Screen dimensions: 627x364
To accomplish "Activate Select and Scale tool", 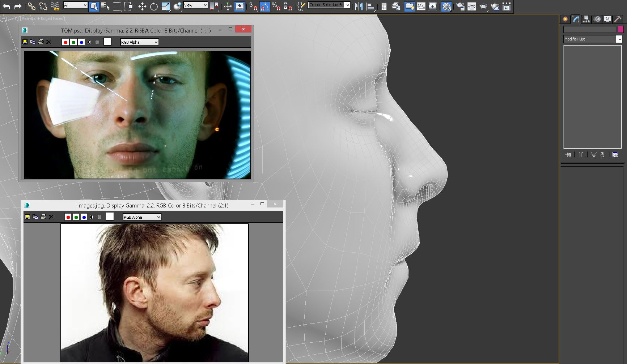I will click(166, 6).
